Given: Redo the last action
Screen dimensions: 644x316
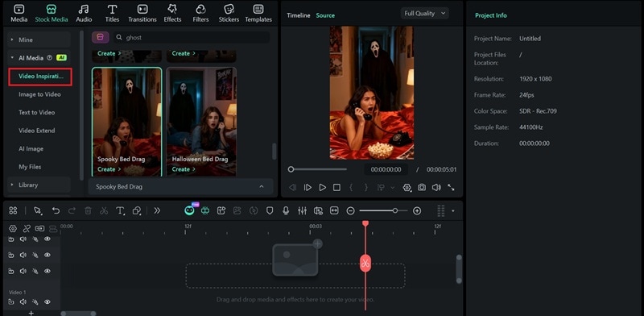Looking at the screenshot, I should click(x=72, y=210).
